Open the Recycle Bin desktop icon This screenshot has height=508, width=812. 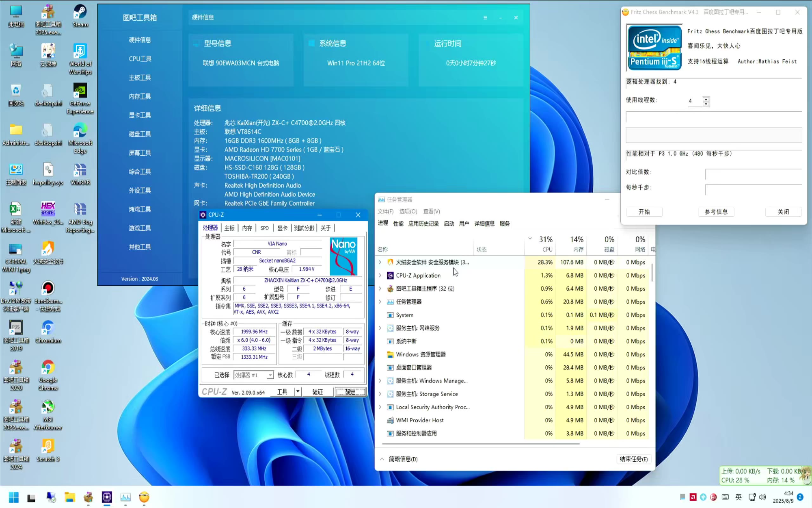[x=16, y=95]
